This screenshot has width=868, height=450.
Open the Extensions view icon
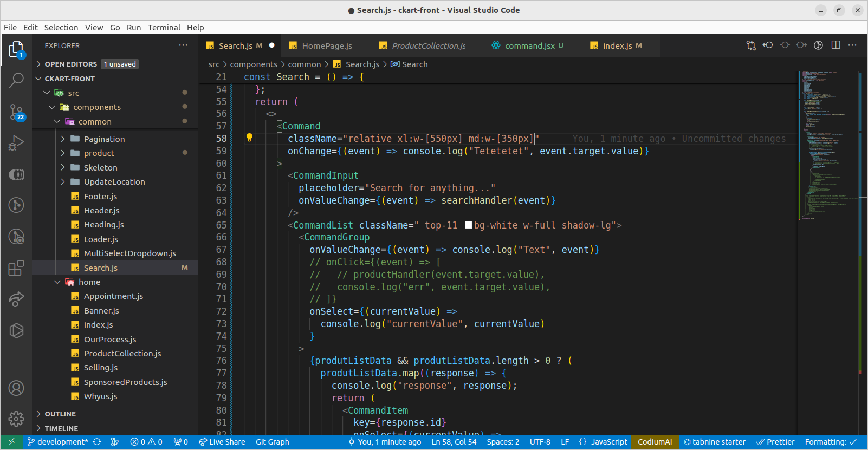[16, 268]
